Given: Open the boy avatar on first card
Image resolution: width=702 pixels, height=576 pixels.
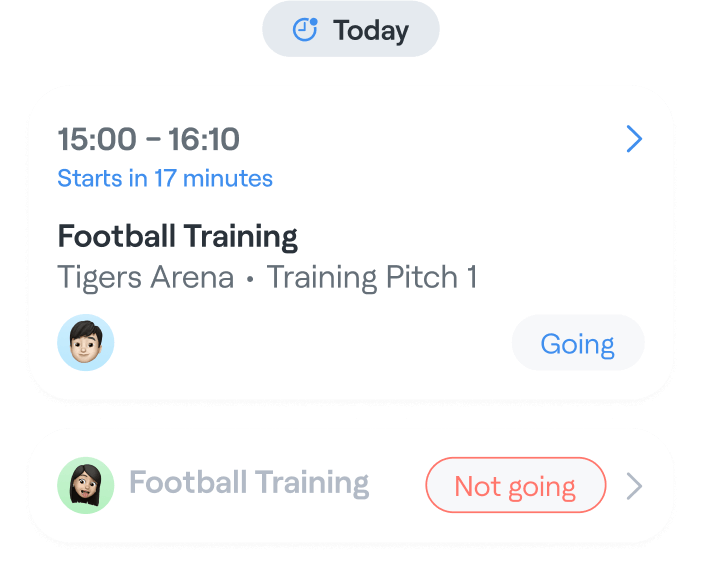Looking at the screenshot, I should tap(86, 344).
